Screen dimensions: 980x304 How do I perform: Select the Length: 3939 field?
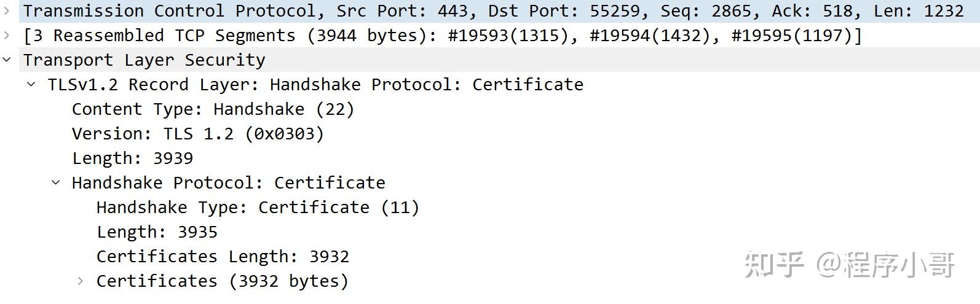pyautogui.click(x=132, y=158)
